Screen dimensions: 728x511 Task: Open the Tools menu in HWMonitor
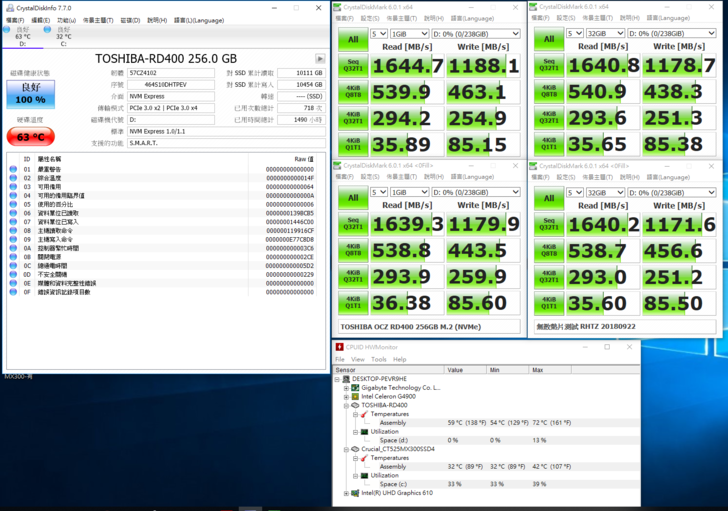(x=379, y=359)
